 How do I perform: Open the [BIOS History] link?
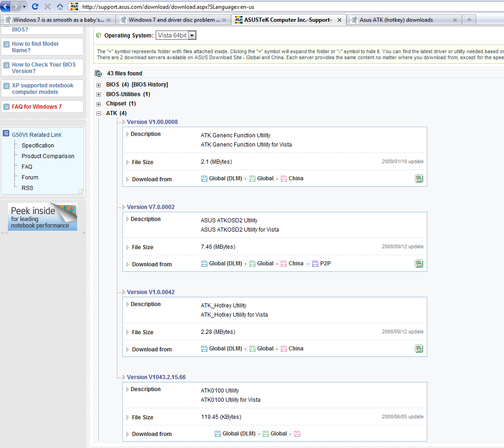click(x=150, y=85)
